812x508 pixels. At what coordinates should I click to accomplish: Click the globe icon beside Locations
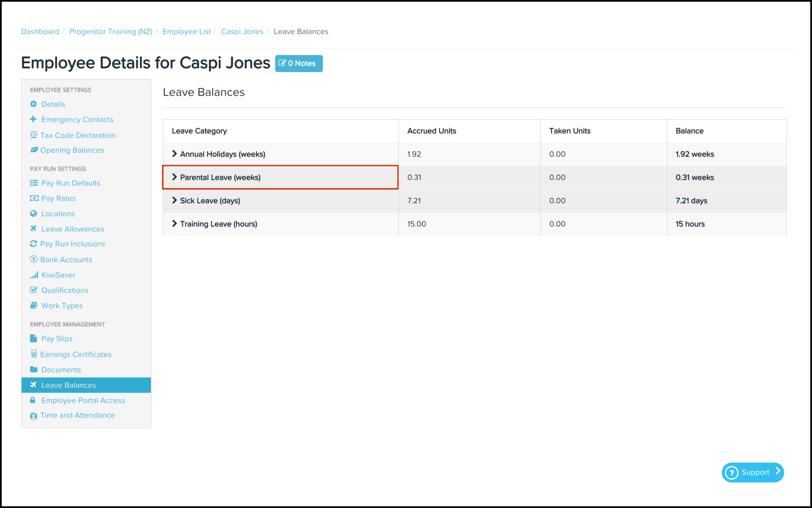(x=33, y=214)
